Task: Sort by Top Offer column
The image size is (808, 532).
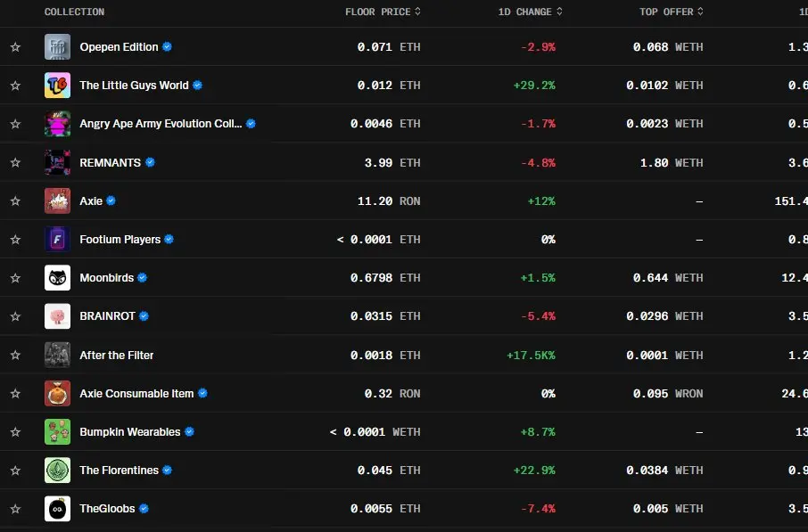Action: coord(671,12)
